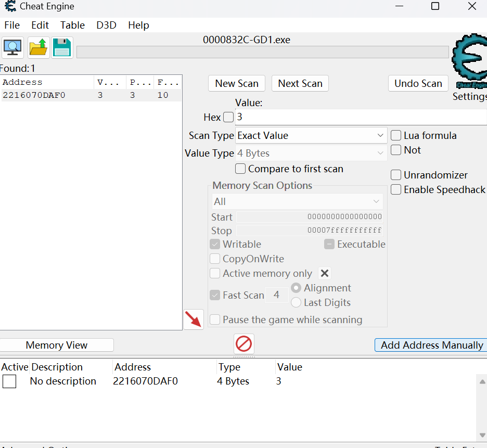The height and width of the screenshot is (448, 487).
Task: Open the D3D menu
Action: point(106,25)
